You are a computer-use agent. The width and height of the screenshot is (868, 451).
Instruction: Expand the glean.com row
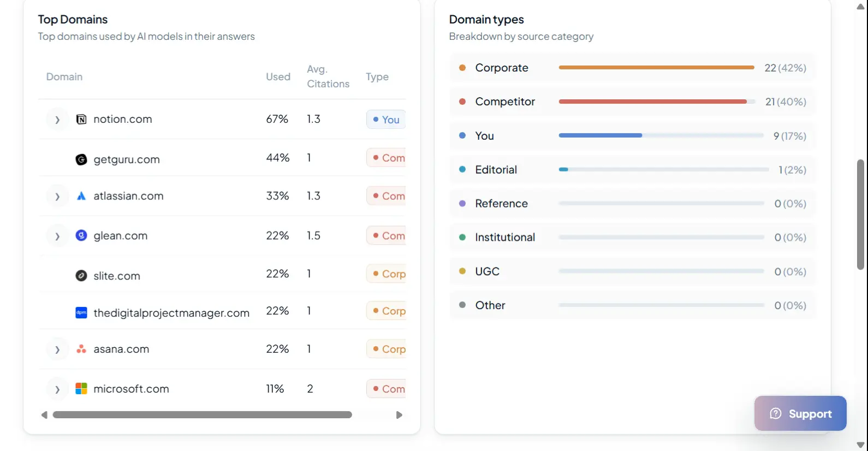point(57,236)
